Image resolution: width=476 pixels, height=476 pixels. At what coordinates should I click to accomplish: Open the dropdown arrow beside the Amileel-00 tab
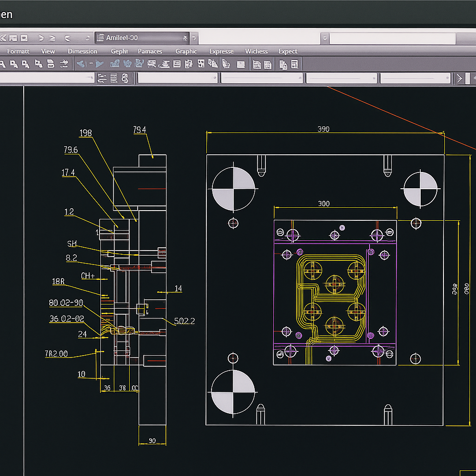[194, 38]
